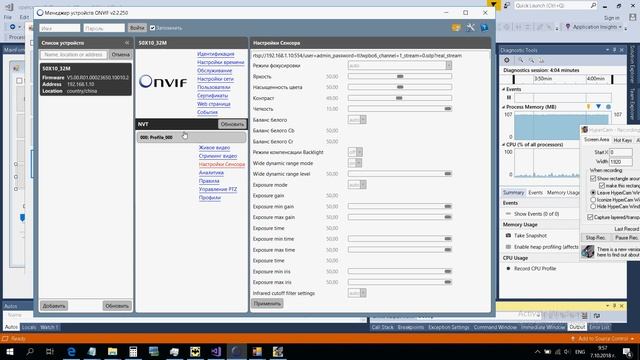
Task: Click the Пароль password input field
Action: click(104, 28)
